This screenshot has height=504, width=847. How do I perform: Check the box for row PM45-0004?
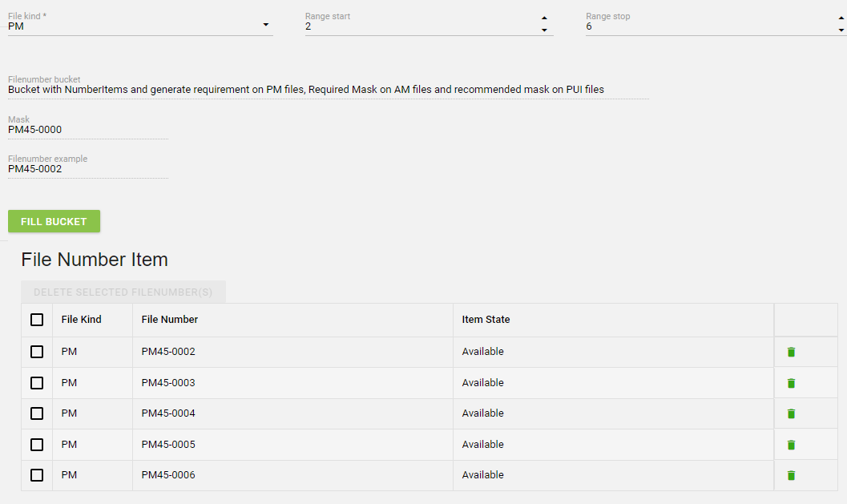pyautogui.click(x=37, y=413)
